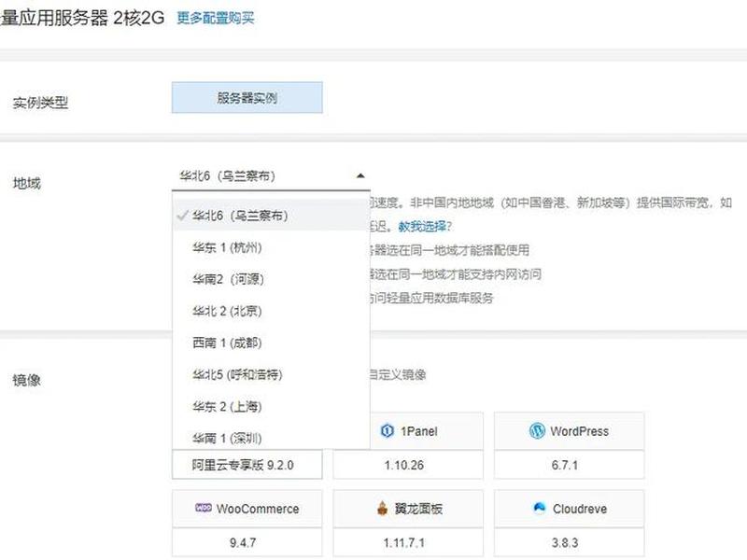The height and width of the screenshot is (560, 747).
Task: Click the checkmark icon beside 华北6
Action: 182,216
